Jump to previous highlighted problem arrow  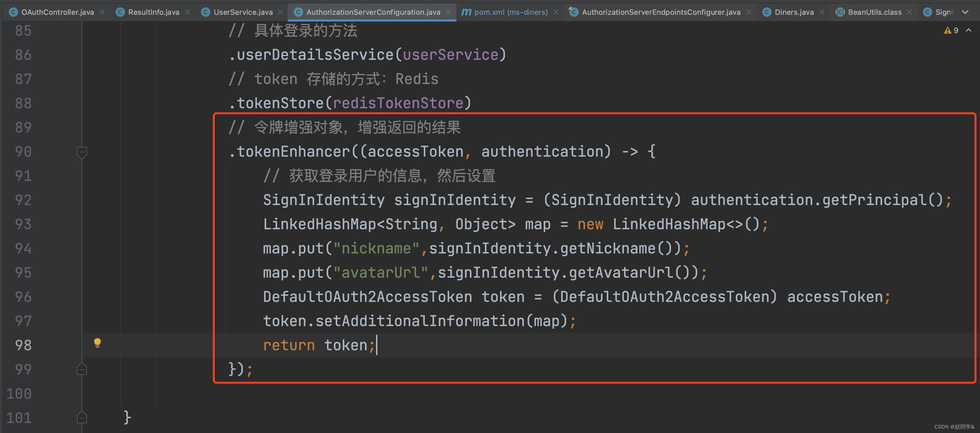[x=969, y=31]
